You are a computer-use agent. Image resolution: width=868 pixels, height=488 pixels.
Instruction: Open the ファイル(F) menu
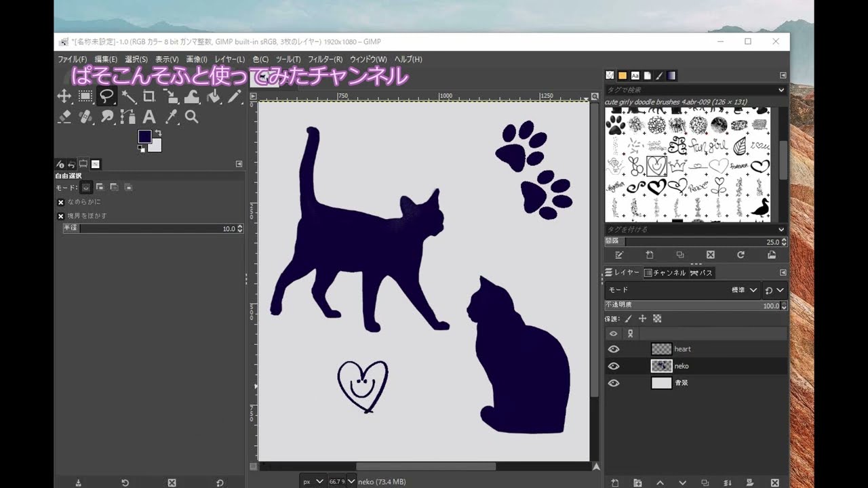[73, 60]
